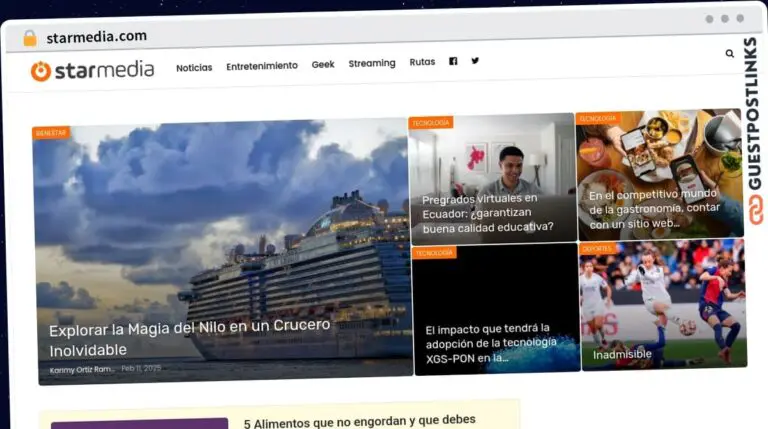
Task: Go to the Geek section
Action: (x=323, y=64)
